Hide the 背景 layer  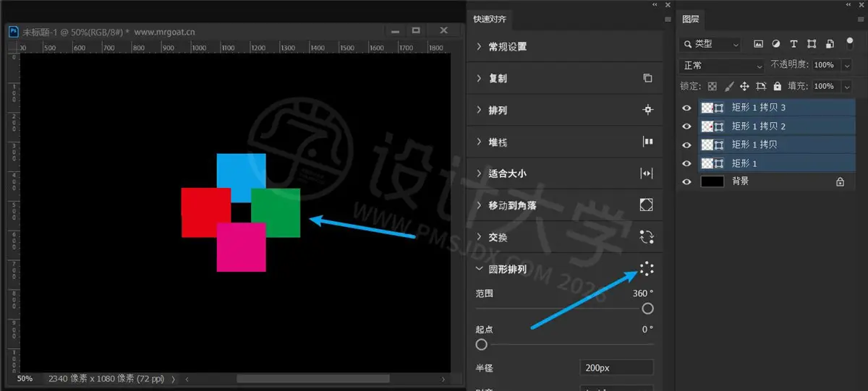point(687,182)
